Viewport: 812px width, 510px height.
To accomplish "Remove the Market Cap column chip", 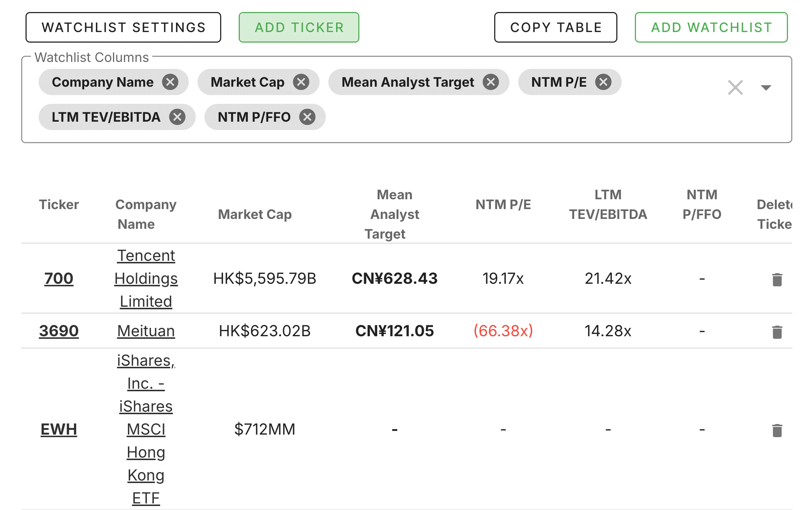I will (x=301, y=82).
